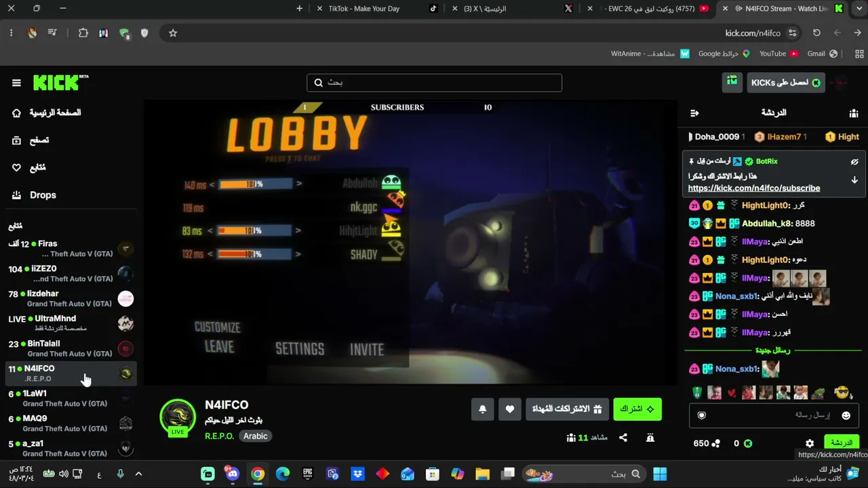The width and height of the screenshot is (868, 488).
Task: Open a_za1 channel in followed list
Action: tap(71, 449)
